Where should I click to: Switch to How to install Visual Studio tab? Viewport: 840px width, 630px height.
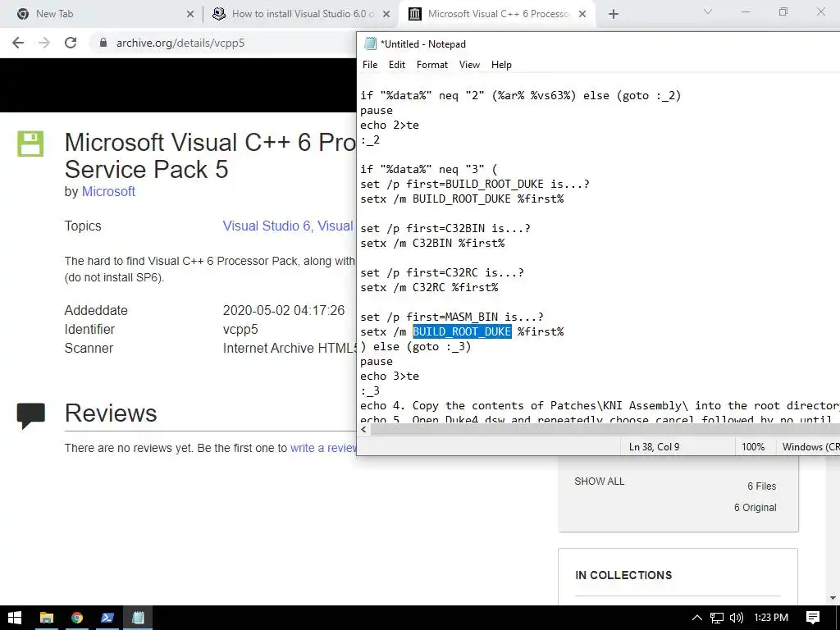coord(302,14)
